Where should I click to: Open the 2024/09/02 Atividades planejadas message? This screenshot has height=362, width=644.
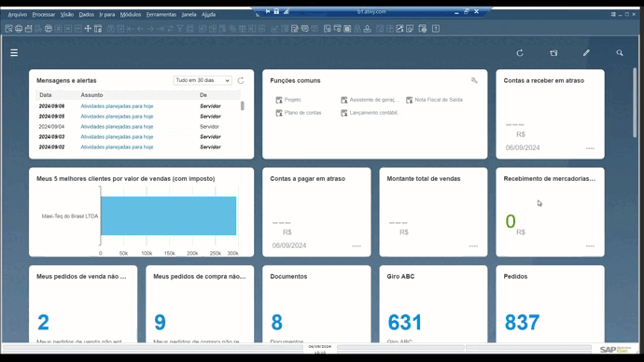[x=117, y=146]
